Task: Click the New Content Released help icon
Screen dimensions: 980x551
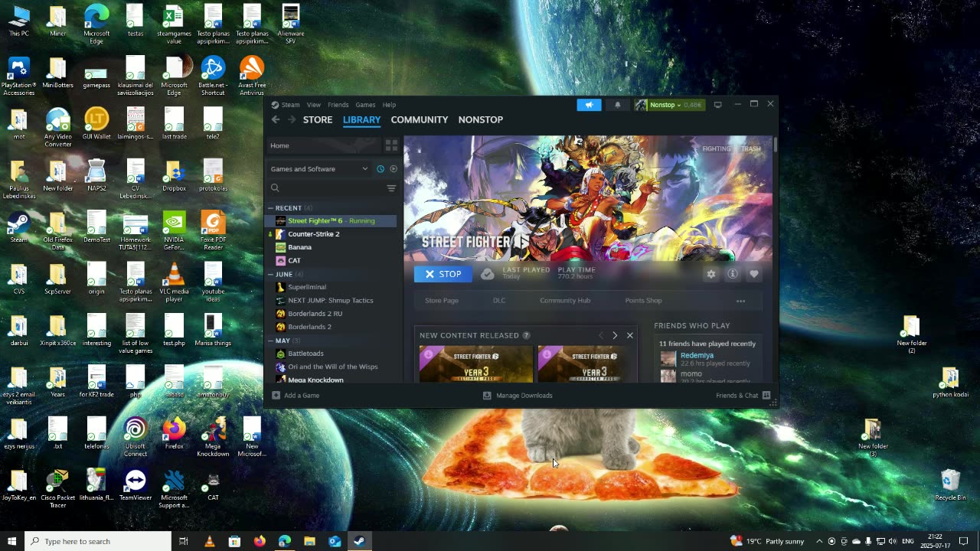Action: click(x=526, y=335)
